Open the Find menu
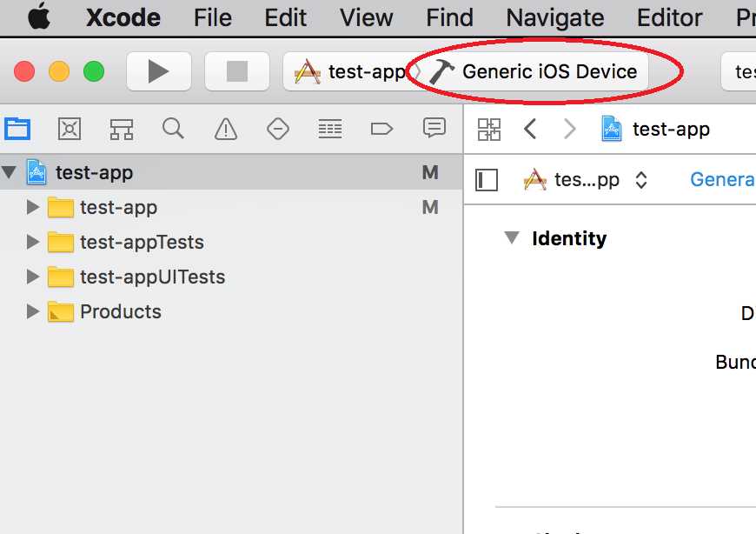This screenshot has height=534, width=756. tap(449, 18)
